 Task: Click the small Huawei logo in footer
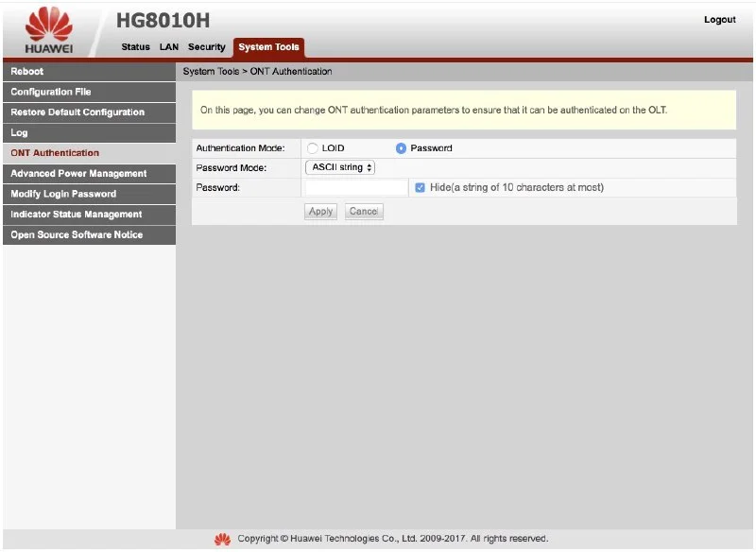tap(222, 539)
